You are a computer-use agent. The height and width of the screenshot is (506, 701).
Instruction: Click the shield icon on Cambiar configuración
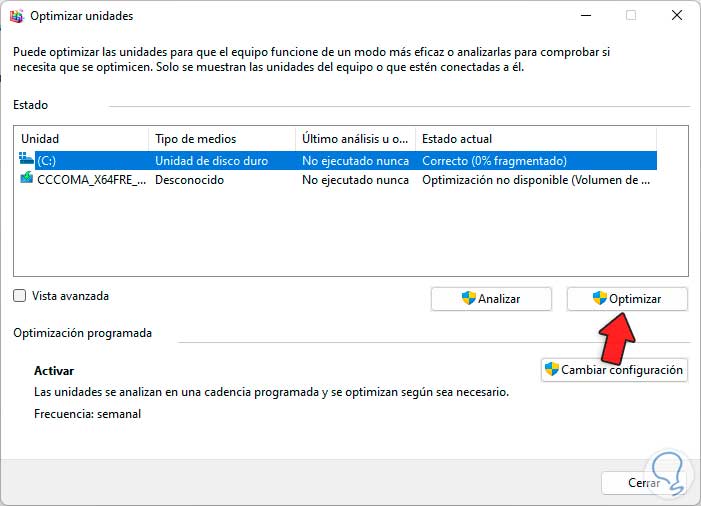pyautogui.click(x=551, y=370)
